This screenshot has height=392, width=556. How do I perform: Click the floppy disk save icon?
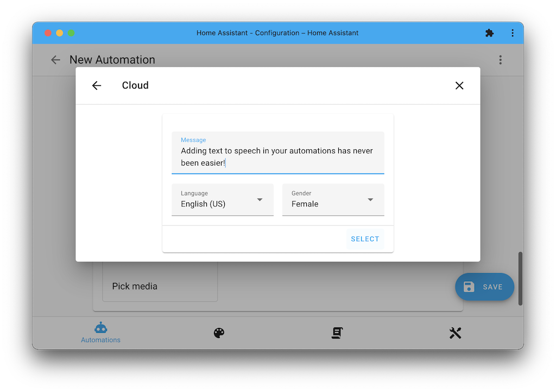click(x=469, y=287)
